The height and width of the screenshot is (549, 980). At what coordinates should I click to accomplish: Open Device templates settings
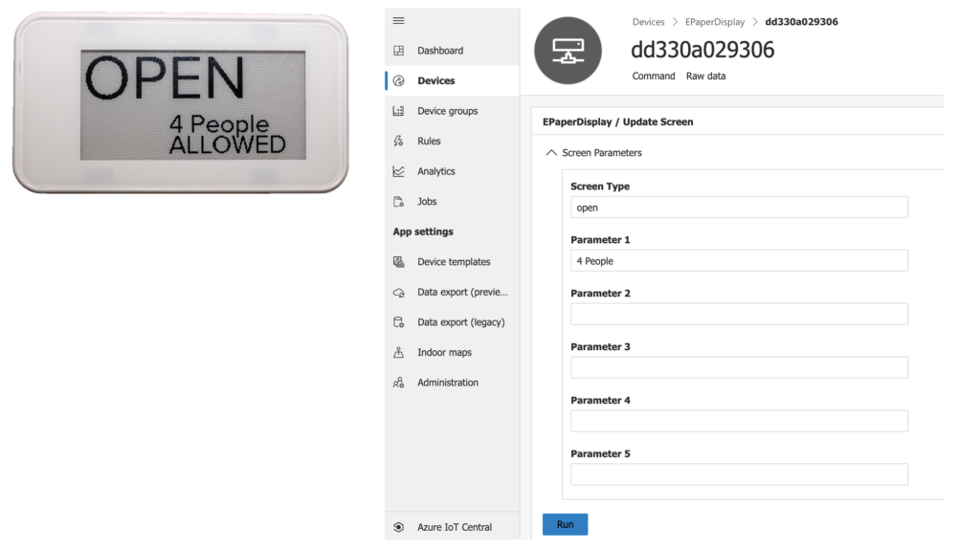[453, 262]
